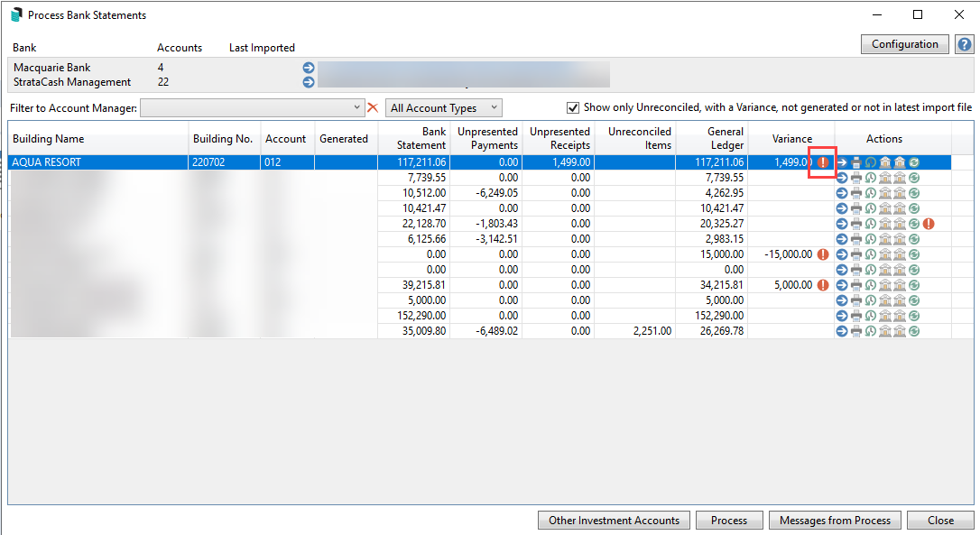
Task: Select the AQUA RESORT building name cell
Action: click(x=98, y=162)
